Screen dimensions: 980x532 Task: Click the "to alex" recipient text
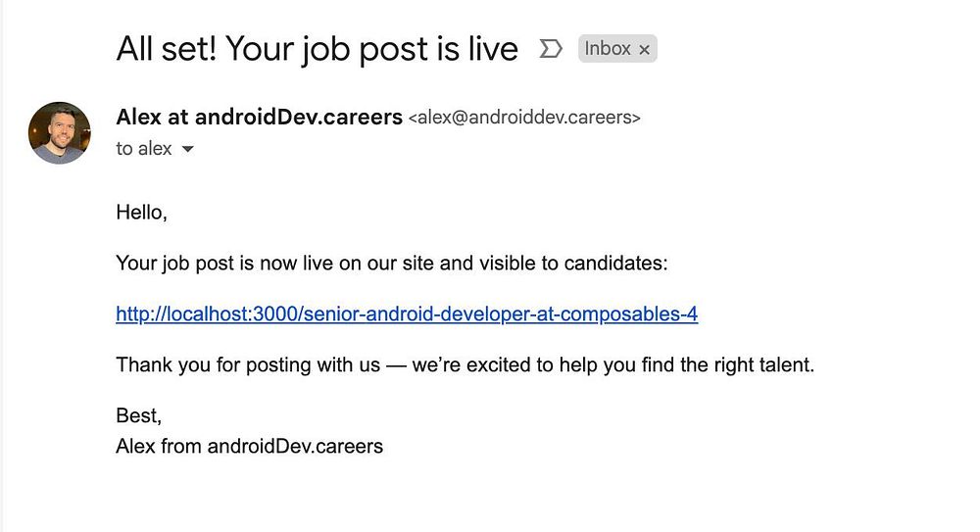point(143,149)
